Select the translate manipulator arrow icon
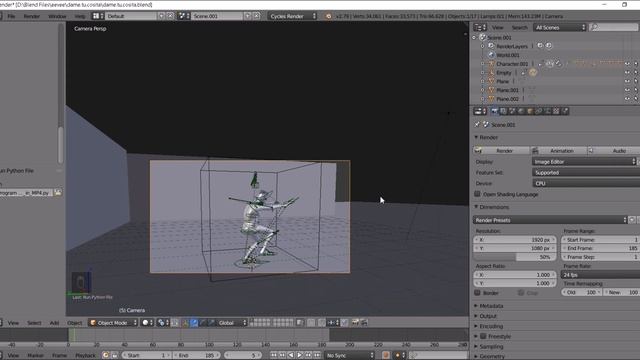The height and width of the screenshot is (360, 640). click(x=194, y=323)
